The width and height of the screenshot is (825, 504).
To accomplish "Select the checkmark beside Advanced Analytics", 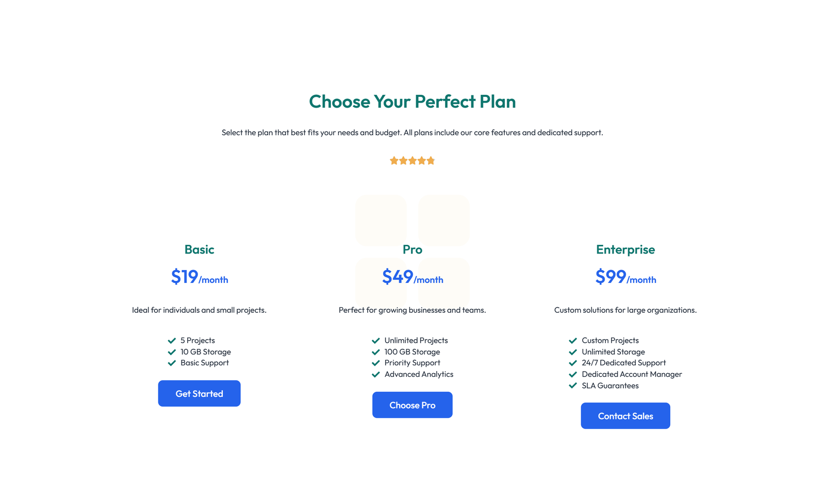I will click(375, 374).
